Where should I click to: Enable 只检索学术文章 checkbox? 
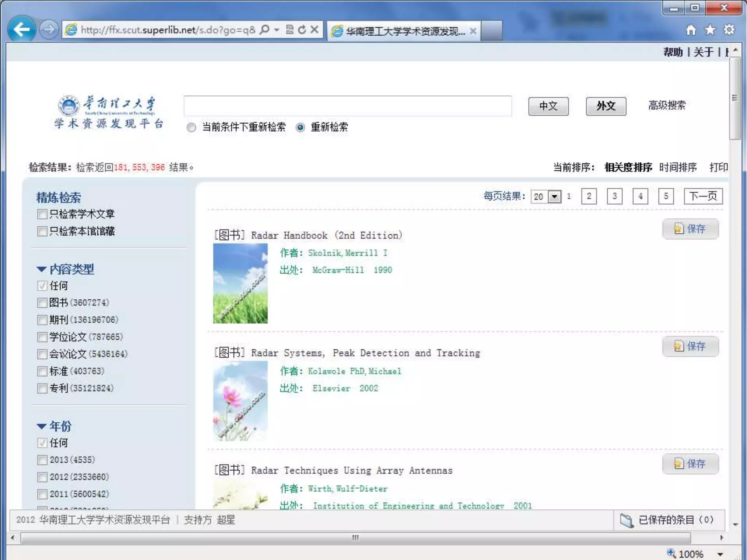pyautogui.click(x=42, y=214)
